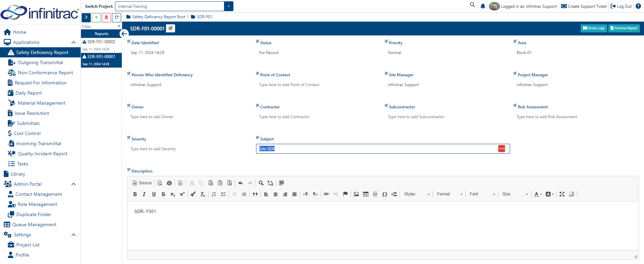
Task: Toggle bold formatting in editor
Action: click(x=135, y=194)
